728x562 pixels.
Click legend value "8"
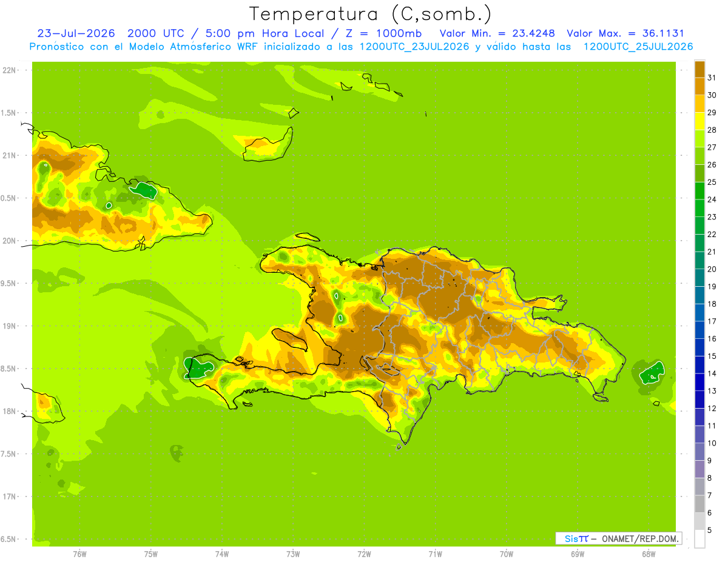point(709,478)
